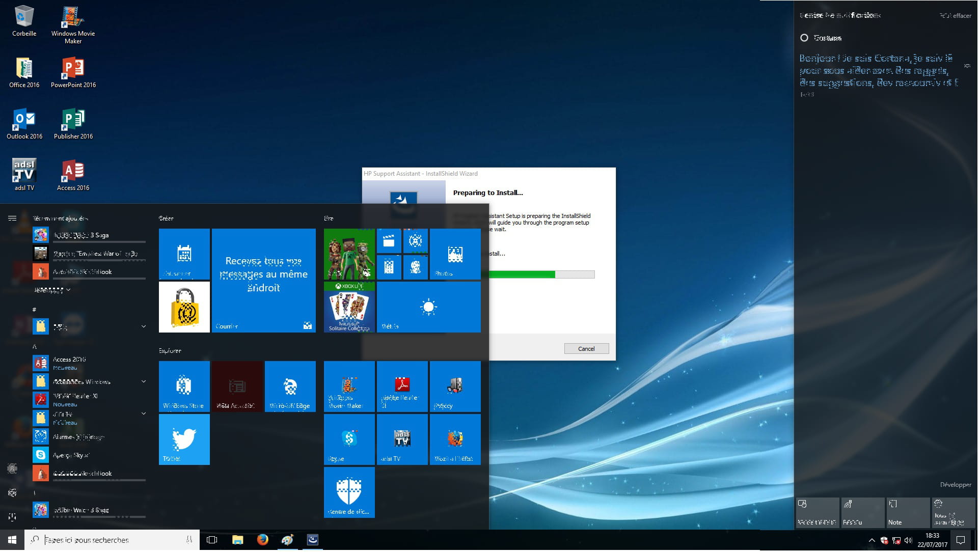Click the taskbar search box
Viewport: 980px width, 552px height.
pos(112,541)
